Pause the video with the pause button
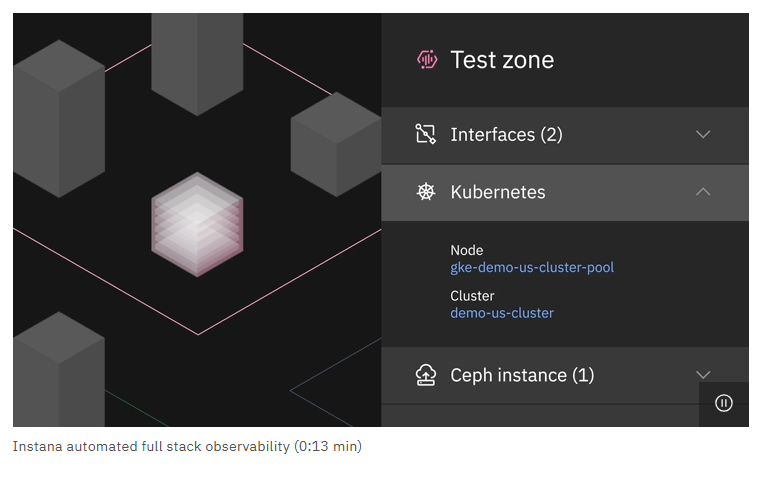Image resolution: width=762 pixels, height=480 pixels. 724,403
